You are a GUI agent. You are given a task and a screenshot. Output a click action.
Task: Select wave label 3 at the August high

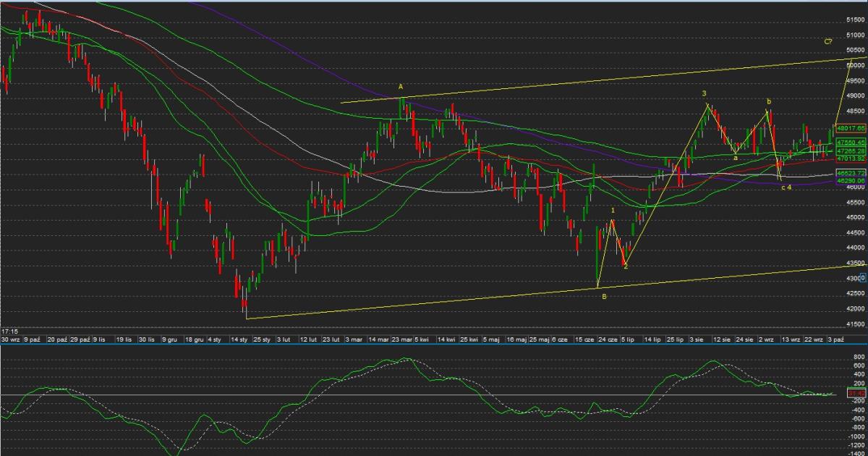[703, 94]
